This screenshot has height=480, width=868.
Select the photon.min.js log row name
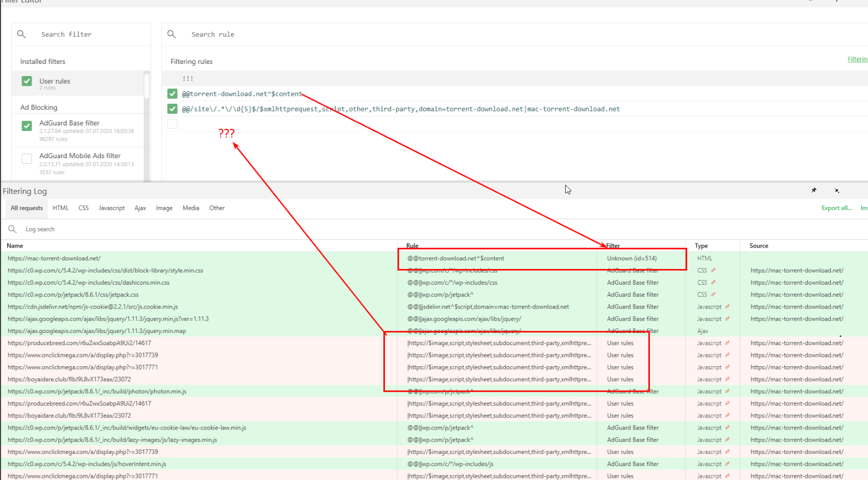[x=97, y=391]
